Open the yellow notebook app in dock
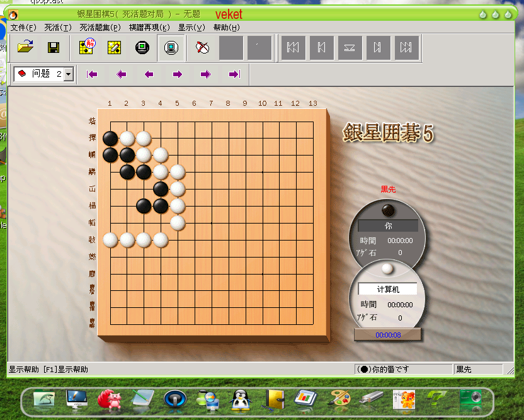The height and width of the screenshot is (420, 524). 274,399
